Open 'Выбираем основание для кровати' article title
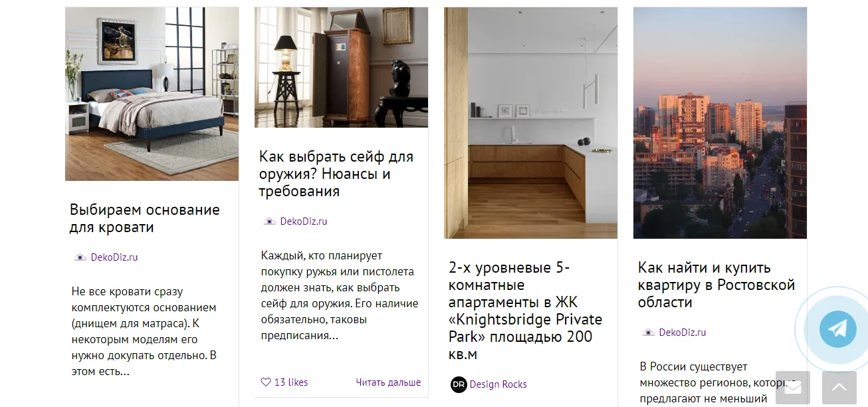 tap(145, 218)
